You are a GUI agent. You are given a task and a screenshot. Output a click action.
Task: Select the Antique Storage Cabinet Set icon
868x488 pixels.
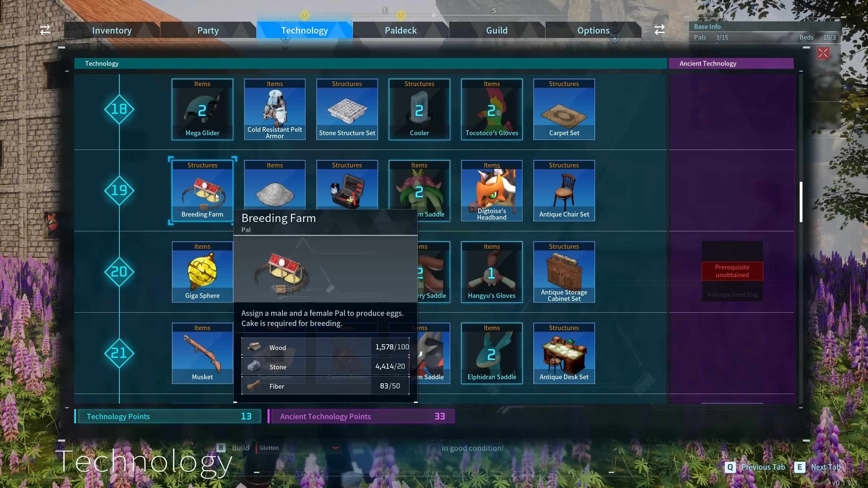(x=564, y=272)
